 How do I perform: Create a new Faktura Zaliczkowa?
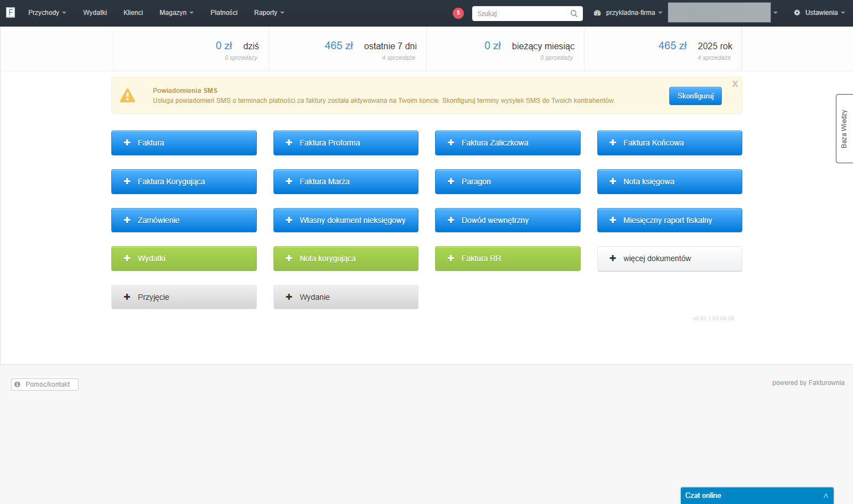[508, 143]
